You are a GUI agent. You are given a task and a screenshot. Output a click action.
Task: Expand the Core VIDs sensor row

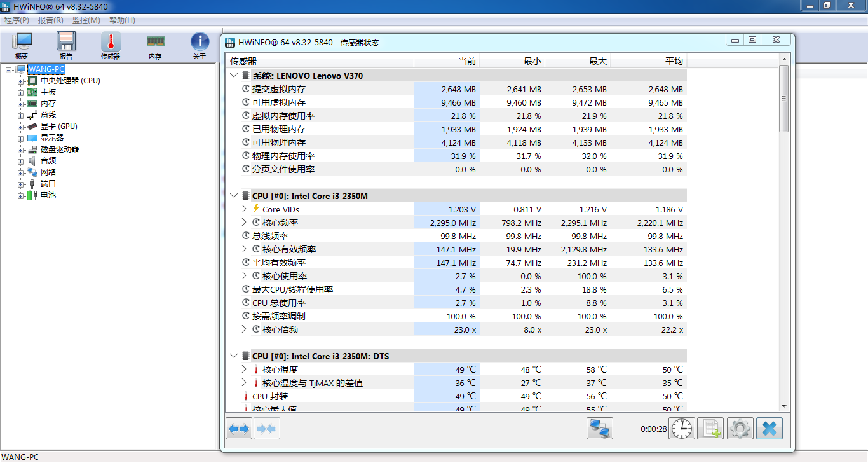click(245, 209)
